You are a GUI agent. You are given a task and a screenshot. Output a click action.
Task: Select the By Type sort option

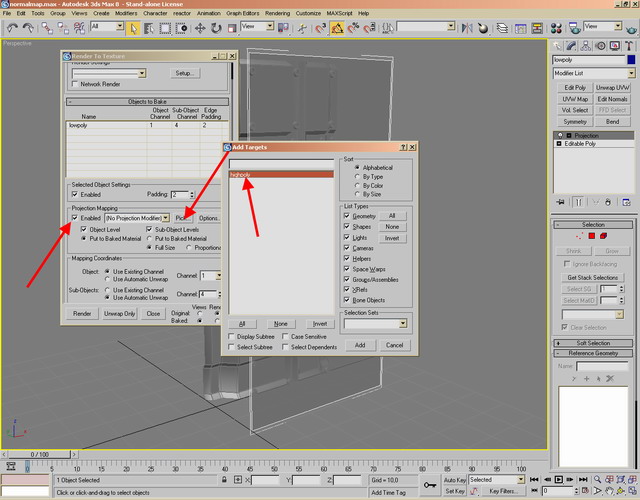click(x=356, y=176)
